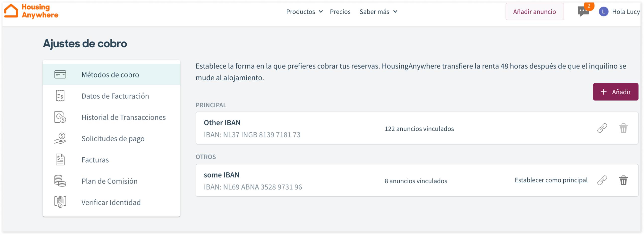644x235 pixels.
Task: Expand the Productos dropdown
Action: coord(304,12)
